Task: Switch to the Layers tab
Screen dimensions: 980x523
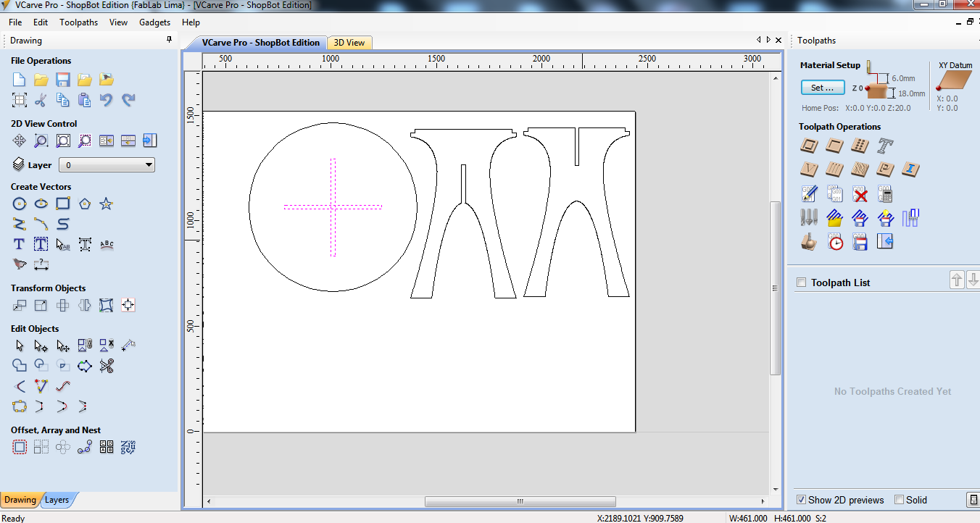Action: point(57,500)
